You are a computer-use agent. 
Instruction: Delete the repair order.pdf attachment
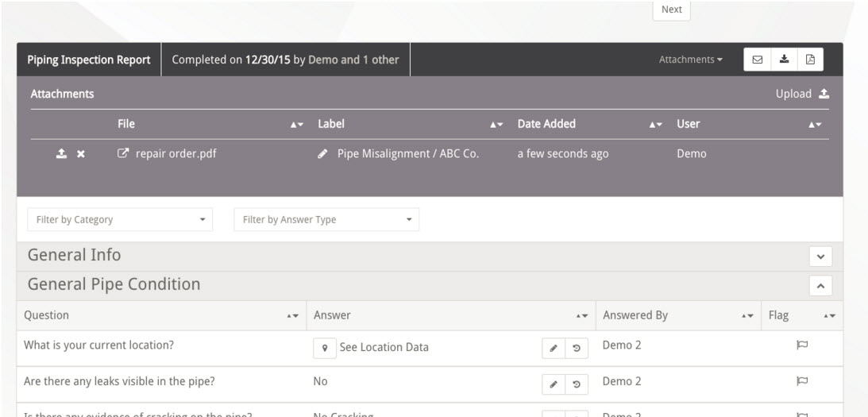(81, 154)
